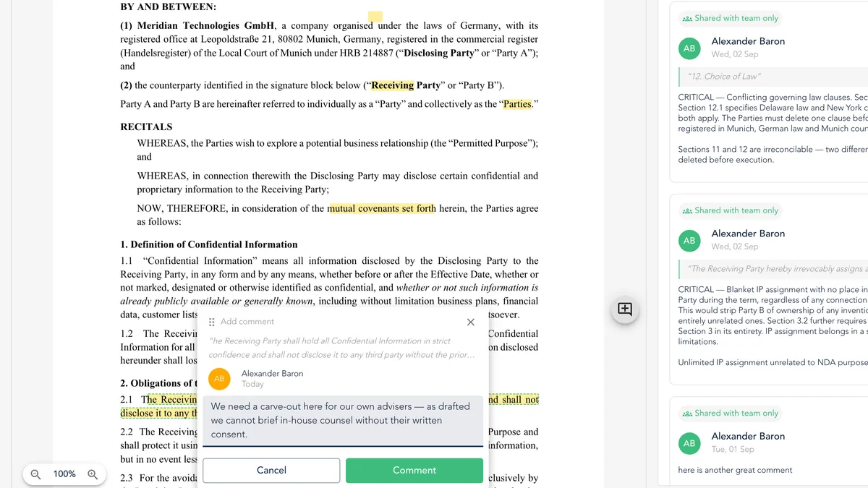Click the 'Tue, 01 Sep' date
The height and width of the screenshot is (488, 868).
coord(733,449)
